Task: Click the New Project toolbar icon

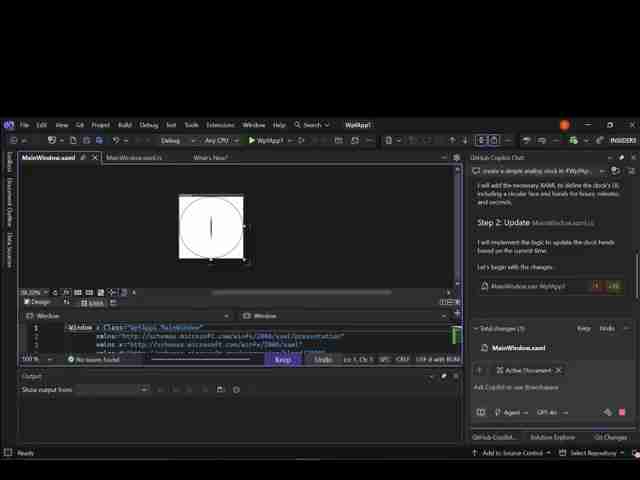Action: click(x=52, y=140)
